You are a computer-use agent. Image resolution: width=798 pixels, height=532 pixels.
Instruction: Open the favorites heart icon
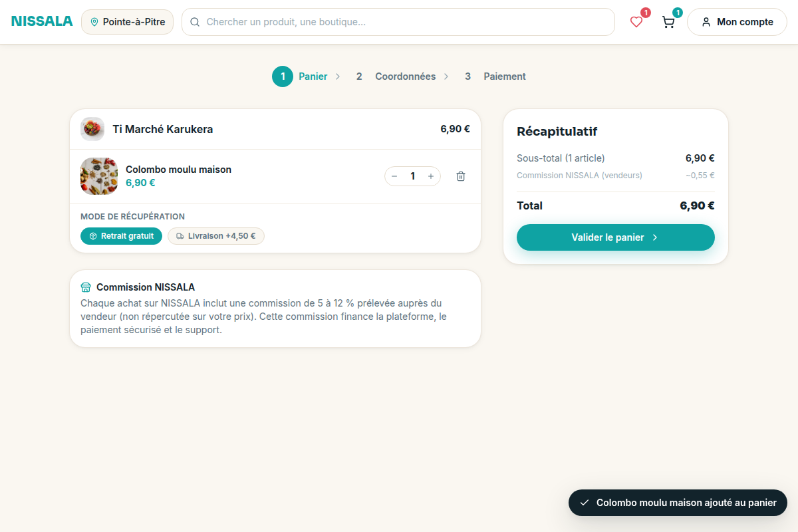[636, 22]
